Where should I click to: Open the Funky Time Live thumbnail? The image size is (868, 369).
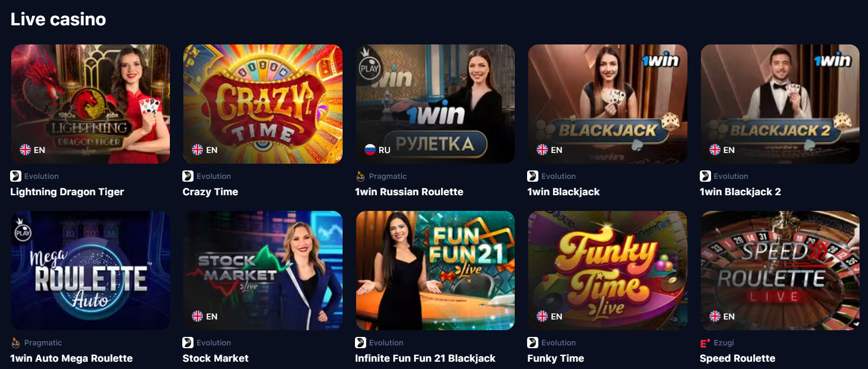(x=608, y=271)
